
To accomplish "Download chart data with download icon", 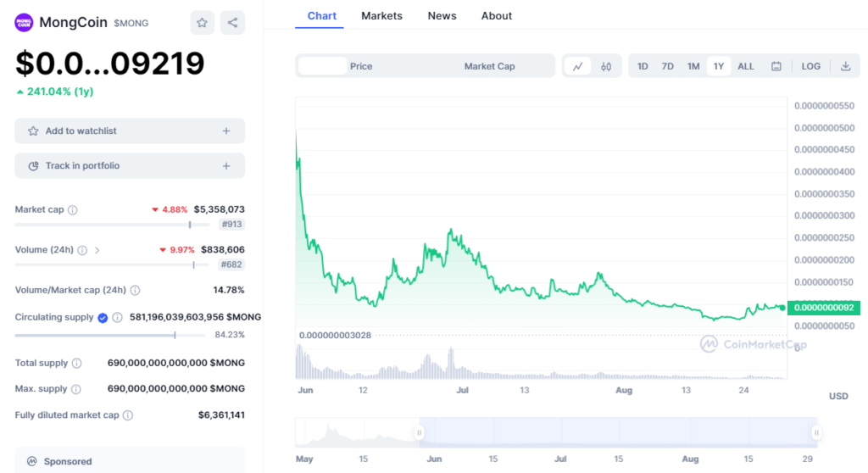I will pyautogui.click(x=845, y=66).
